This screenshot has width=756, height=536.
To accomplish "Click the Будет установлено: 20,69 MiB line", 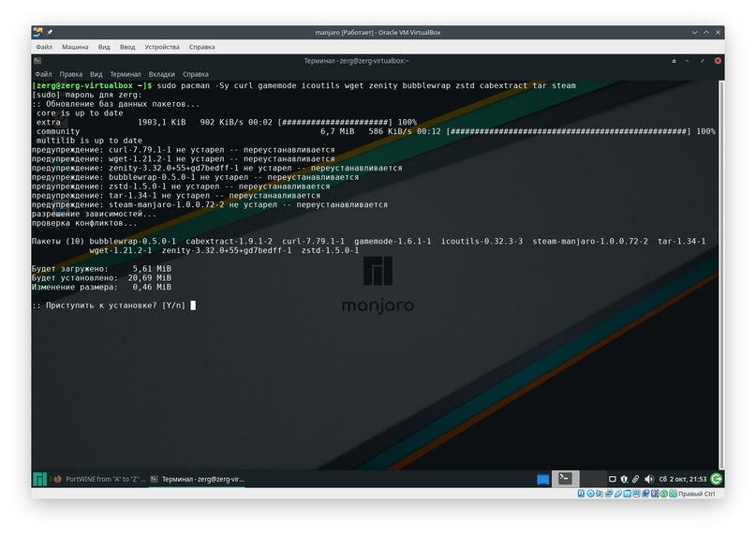I will (x=101, y=278).
